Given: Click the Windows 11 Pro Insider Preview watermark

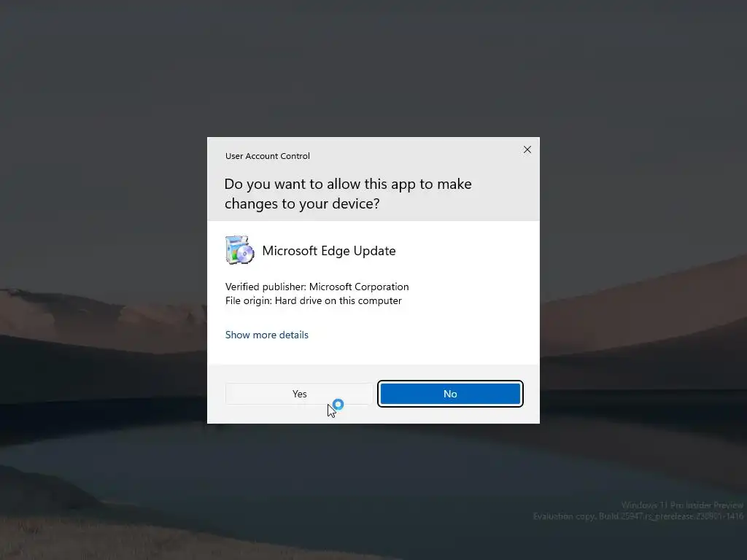Looking at the screenshot, I should [x=682, y=505].
